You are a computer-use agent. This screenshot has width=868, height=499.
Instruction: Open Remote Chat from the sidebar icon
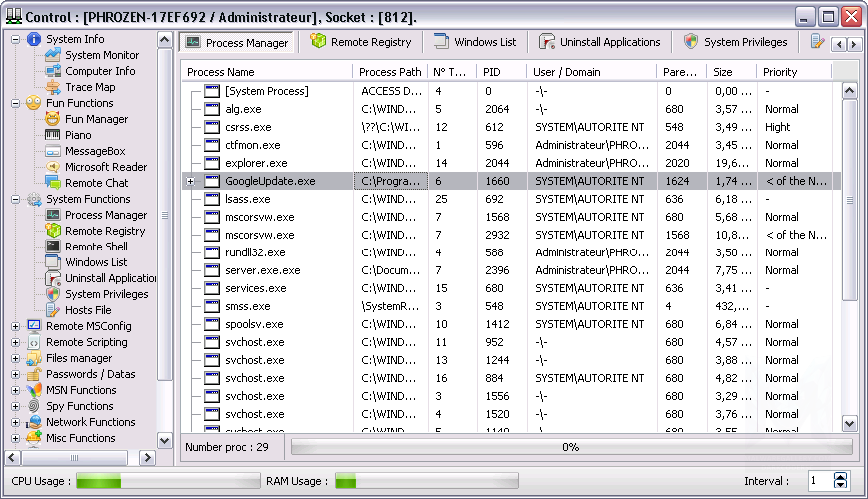click(53, 183)
